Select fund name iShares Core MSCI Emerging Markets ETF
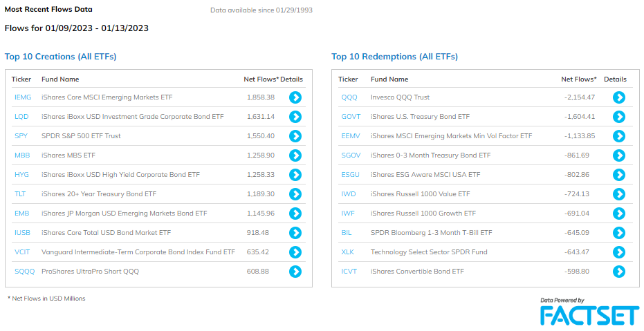Viewport: 644px width, 331px height. click(x=107, y=97)
